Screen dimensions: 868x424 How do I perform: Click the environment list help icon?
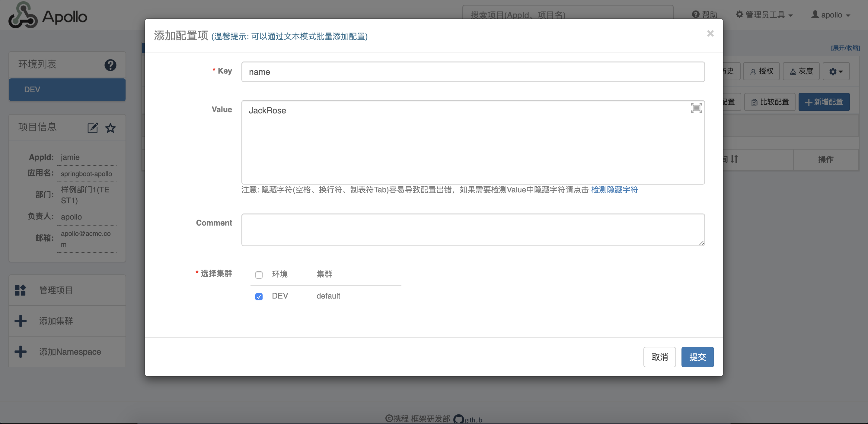pos(110,65)
